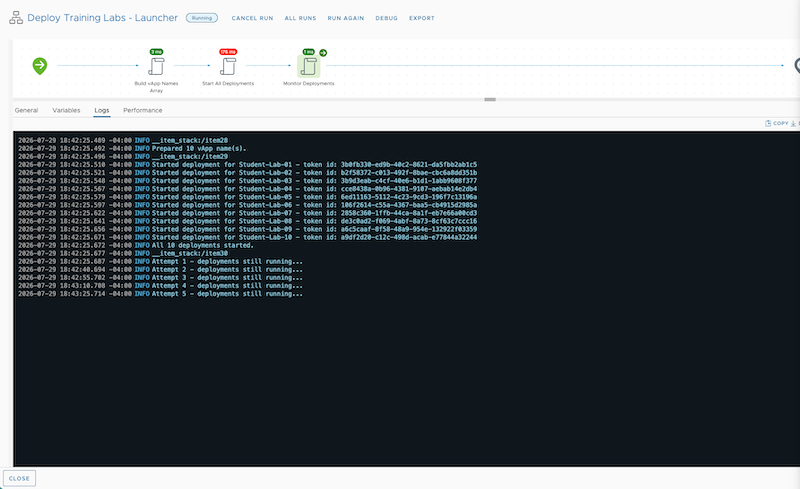Image resolution: width=800 pixels, height=489 pixels.
Task: Click the Student-Lab-06 deployment log line
Action: [x=247, y=205]
